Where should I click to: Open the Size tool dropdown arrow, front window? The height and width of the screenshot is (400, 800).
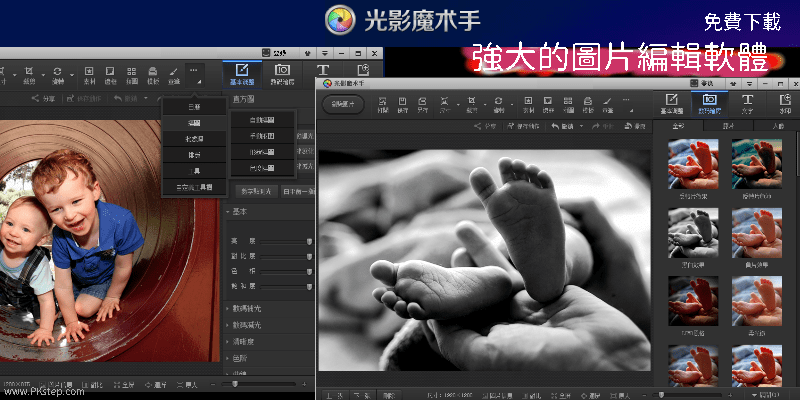[x=457, y=105]
